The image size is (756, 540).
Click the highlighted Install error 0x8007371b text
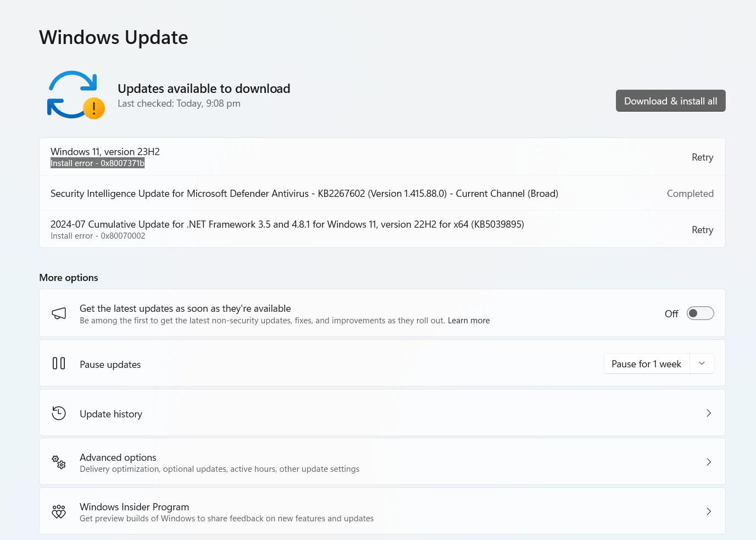(x=98, y=163)
